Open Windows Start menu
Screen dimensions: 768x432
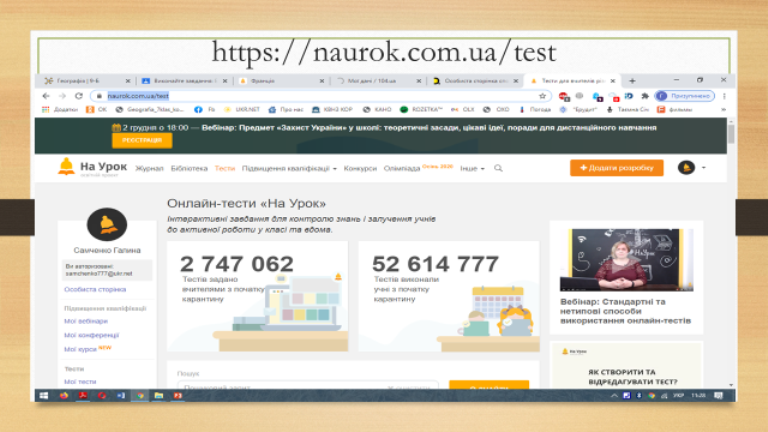tap(44, 395)
